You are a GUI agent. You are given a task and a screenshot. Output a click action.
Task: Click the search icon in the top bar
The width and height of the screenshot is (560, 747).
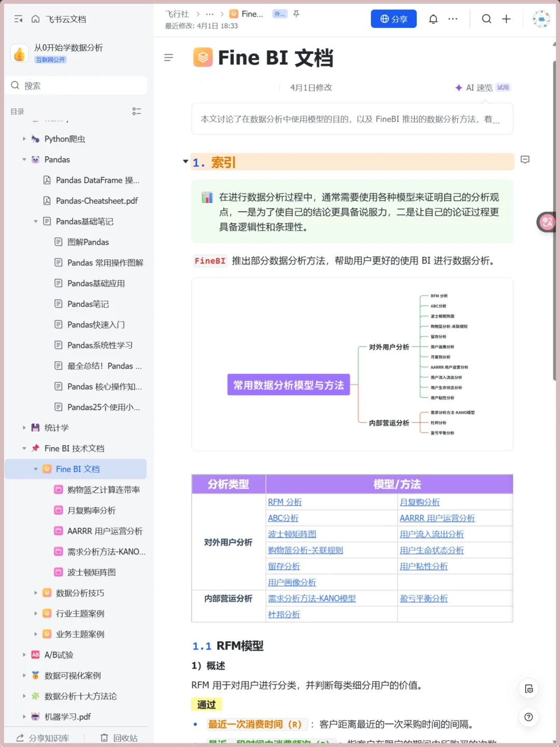tap(486, 19)
